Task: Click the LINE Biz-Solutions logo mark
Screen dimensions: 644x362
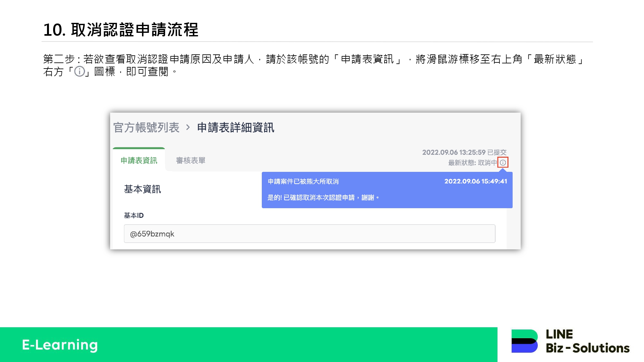Action: click(x=525, y=341)
